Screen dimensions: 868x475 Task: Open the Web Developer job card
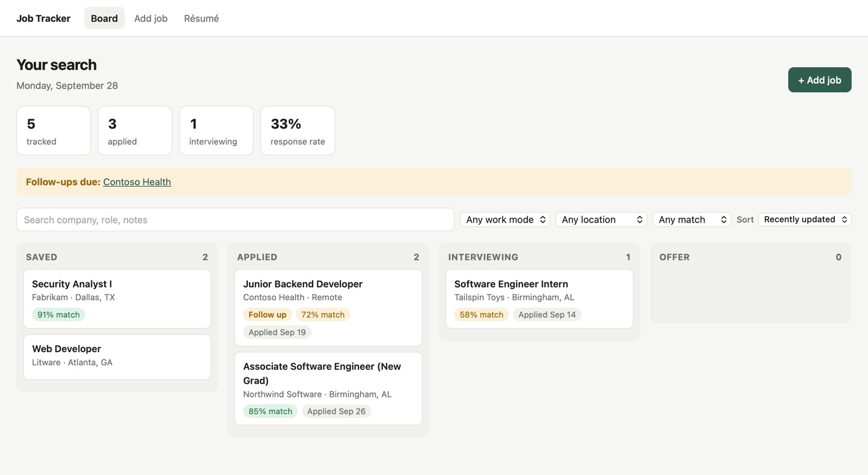point(117,357)
